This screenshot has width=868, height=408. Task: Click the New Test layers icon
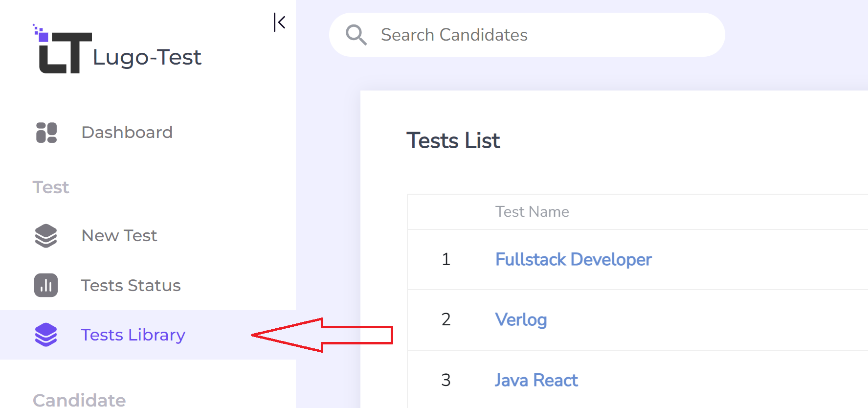[46, 236]
